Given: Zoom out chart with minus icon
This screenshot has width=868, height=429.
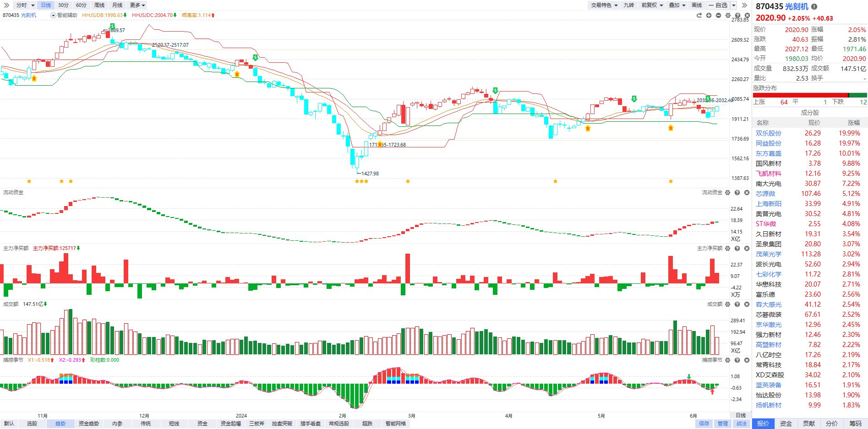Looking at the screenshot, I should [x=718, y=16].
